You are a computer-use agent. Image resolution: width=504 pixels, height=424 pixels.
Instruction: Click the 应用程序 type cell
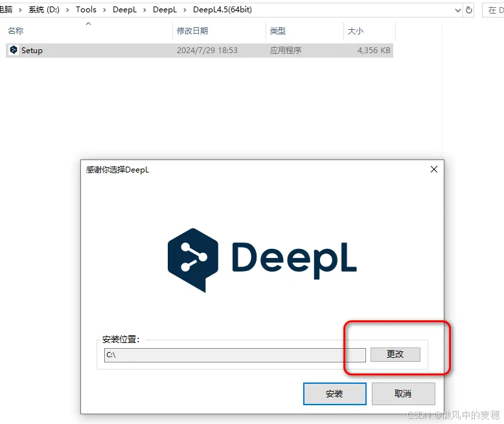286,51
